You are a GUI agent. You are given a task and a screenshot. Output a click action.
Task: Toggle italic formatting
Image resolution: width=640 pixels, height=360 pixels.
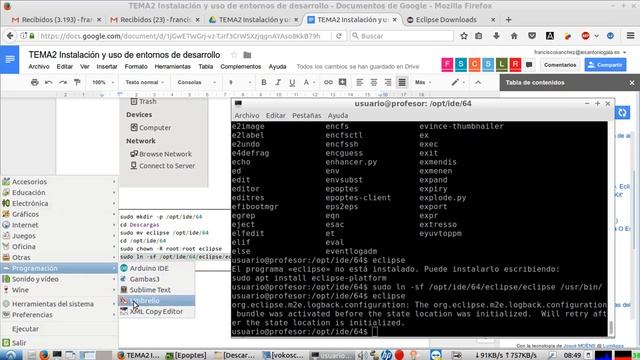(x=278, y=82)
